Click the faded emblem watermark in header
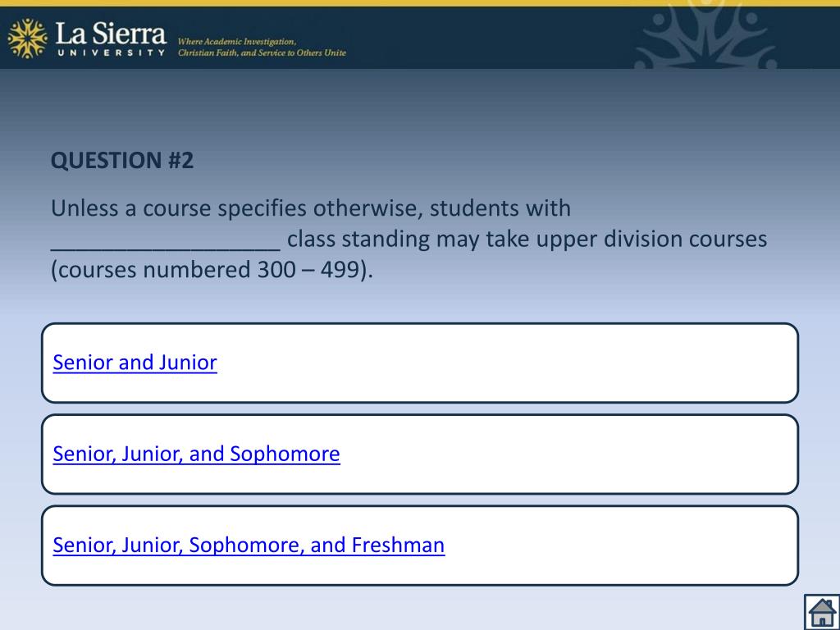This screenshot has width=840, height=630. tap(707, 34)
